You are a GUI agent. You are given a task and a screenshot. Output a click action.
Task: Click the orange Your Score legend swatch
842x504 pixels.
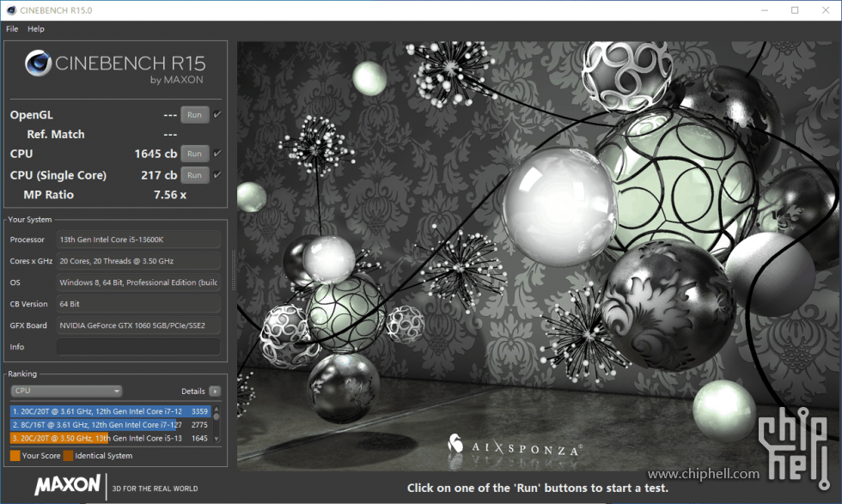(x=15, y=456)
